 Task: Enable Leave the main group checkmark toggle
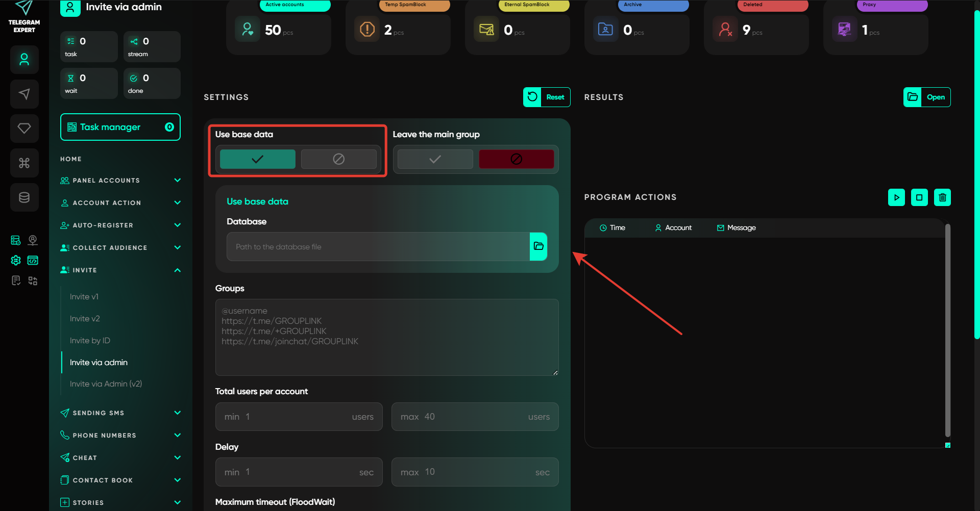[x=435, y=159]
